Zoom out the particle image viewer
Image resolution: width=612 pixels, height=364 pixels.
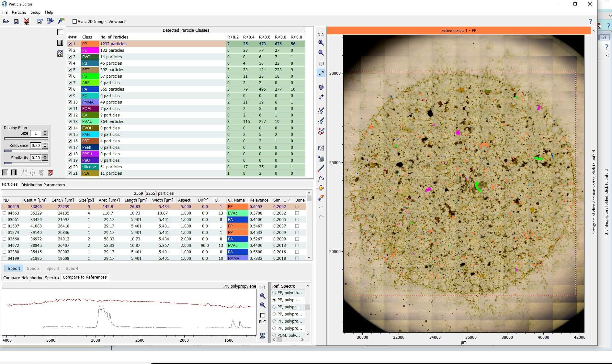[321, 53]
